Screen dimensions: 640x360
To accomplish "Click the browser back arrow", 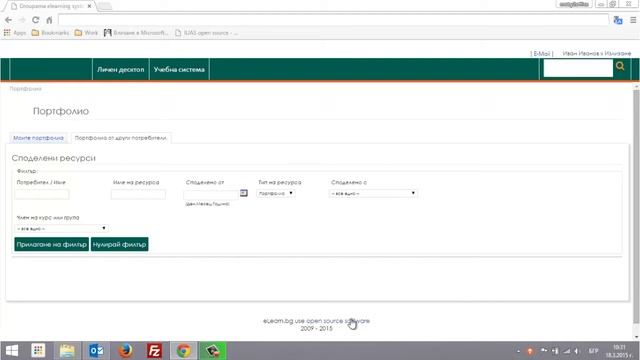I will pos(8,20).
